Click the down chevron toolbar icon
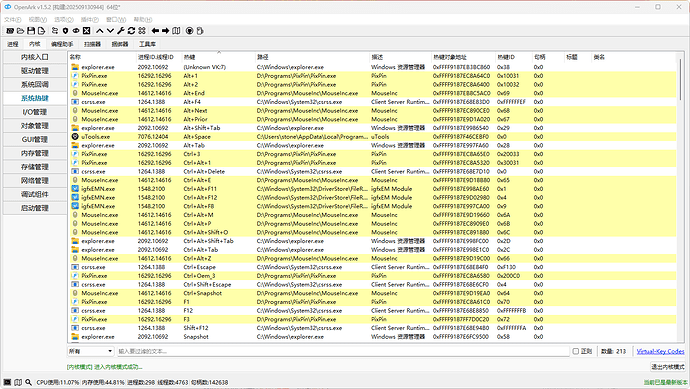Viewport: 690px width, 389px height. pos(110,31)
